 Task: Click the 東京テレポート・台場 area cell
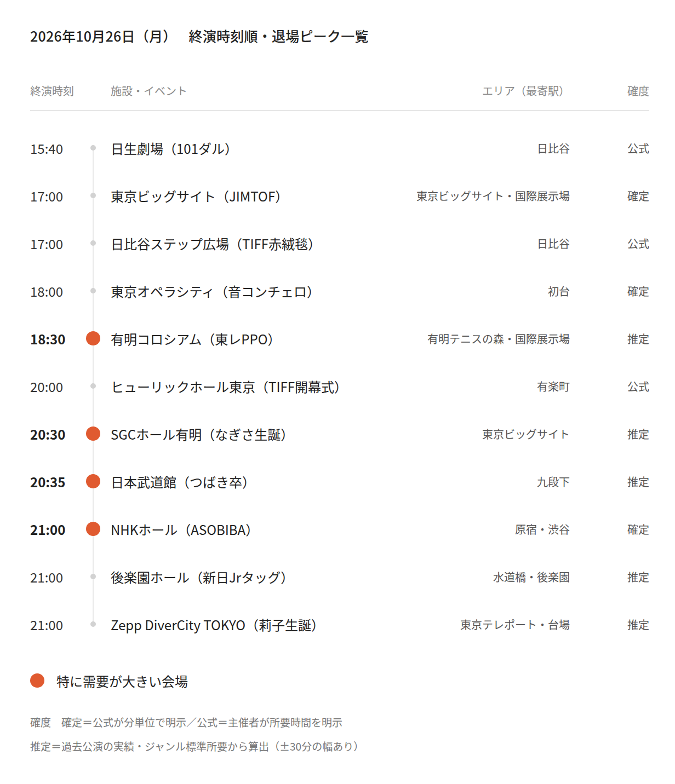515,625
